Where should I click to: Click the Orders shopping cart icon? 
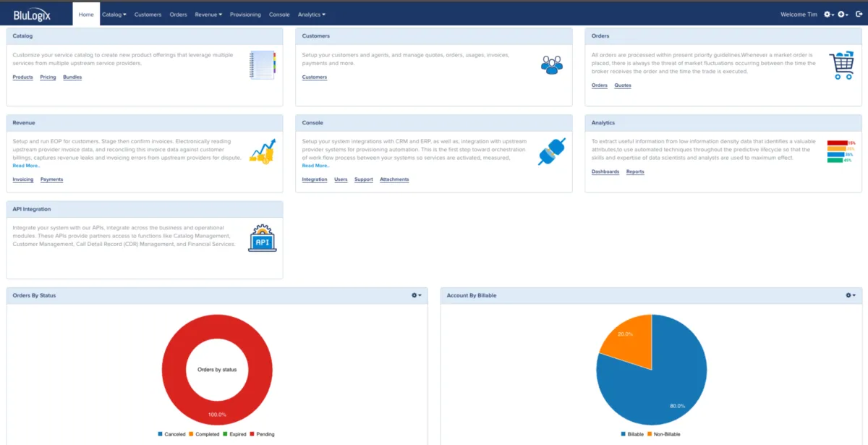[x=841, y=65]
